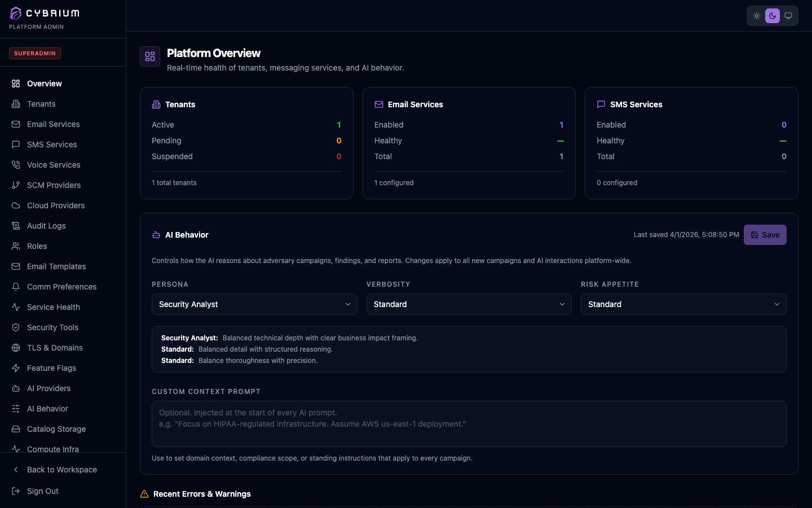The height and width of the screenshot is (508, 812).
Task: Switch to light theme sun icon
Action: (x=757, y=16)
